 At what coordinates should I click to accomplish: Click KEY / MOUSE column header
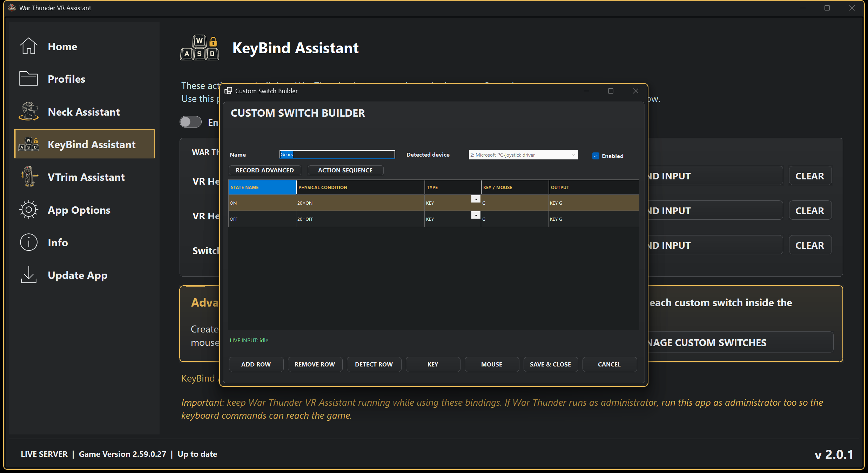(x=515, y=187)
